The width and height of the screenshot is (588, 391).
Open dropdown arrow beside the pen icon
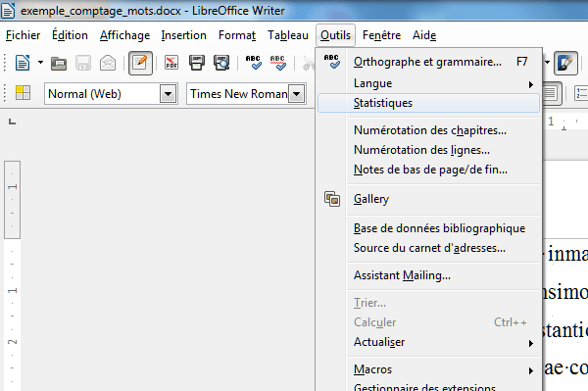click(547, 63)
